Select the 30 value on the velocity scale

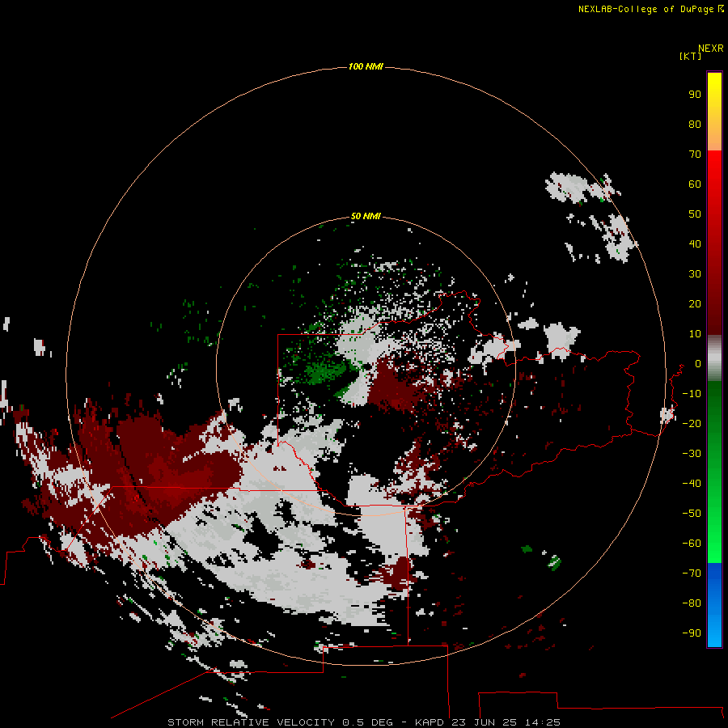[x=695, y=274]
